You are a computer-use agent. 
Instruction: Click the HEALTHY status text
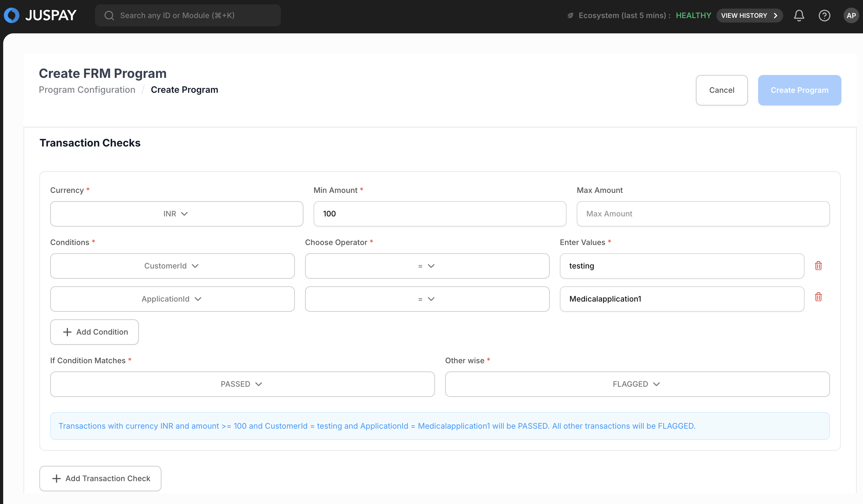click(x=693, y=15)
